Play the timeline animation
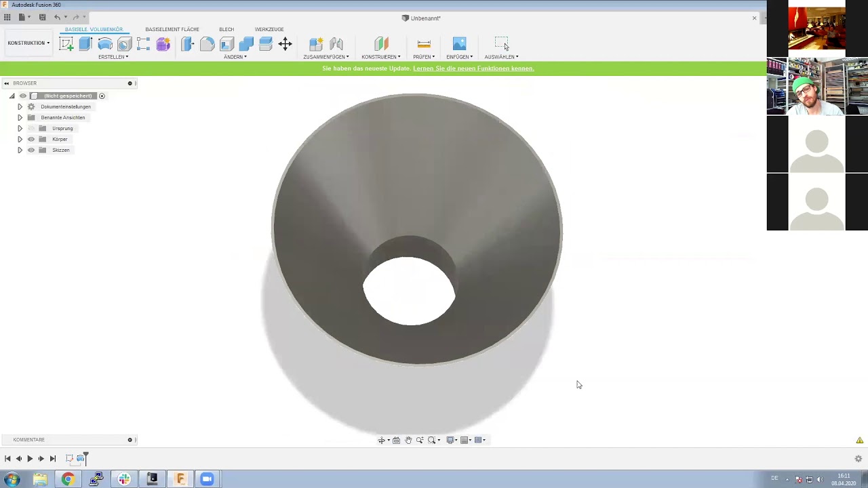The height and width of the screenshot is (488, 868). click(x=30, y=459)
